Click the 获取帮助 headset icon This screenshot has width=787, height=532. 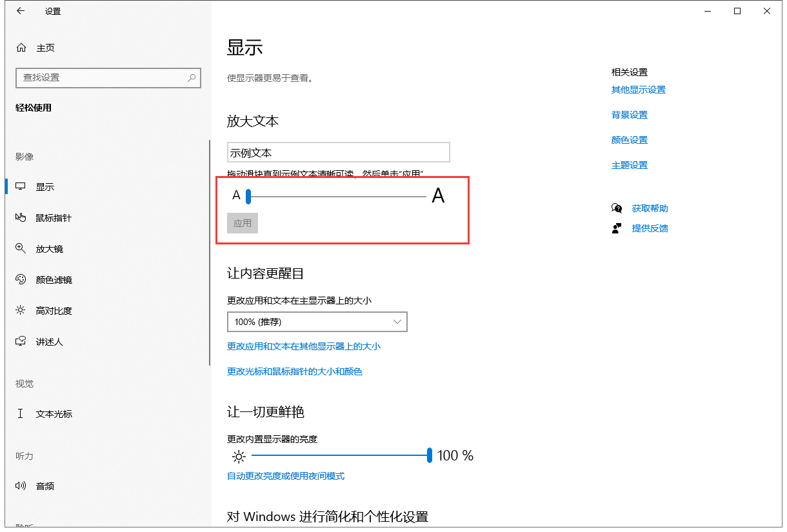coord(617,208)
